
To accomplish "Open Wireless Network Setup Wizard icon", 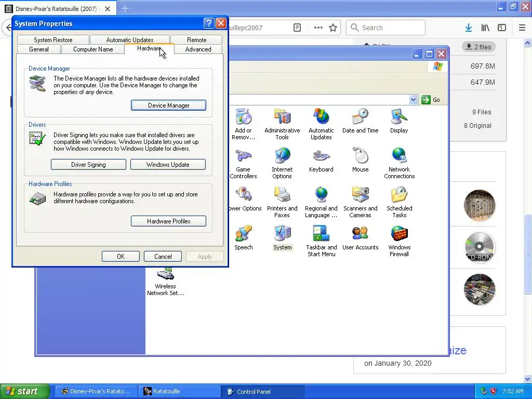I will coord(165,282).
